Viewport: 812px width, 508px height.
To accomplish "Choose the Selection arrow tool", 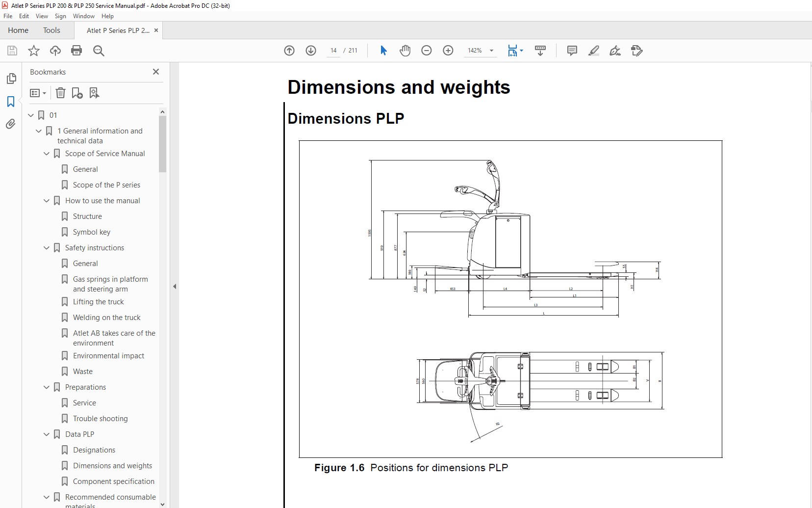I will (383, 51).
